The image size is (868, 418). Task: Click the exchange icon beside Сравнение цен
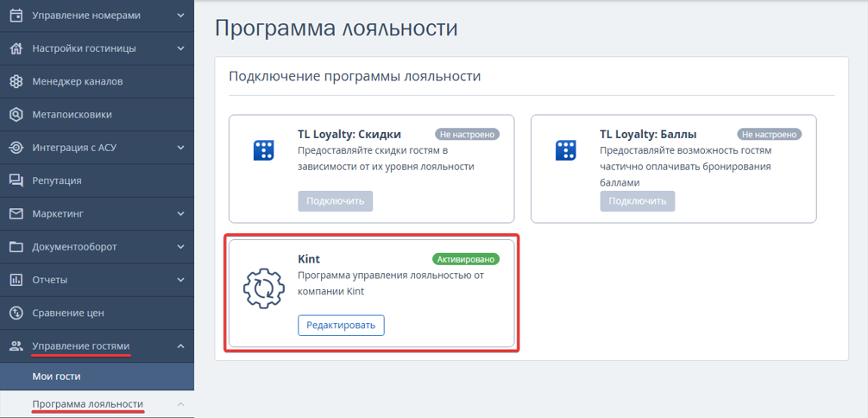pos(16,313)
